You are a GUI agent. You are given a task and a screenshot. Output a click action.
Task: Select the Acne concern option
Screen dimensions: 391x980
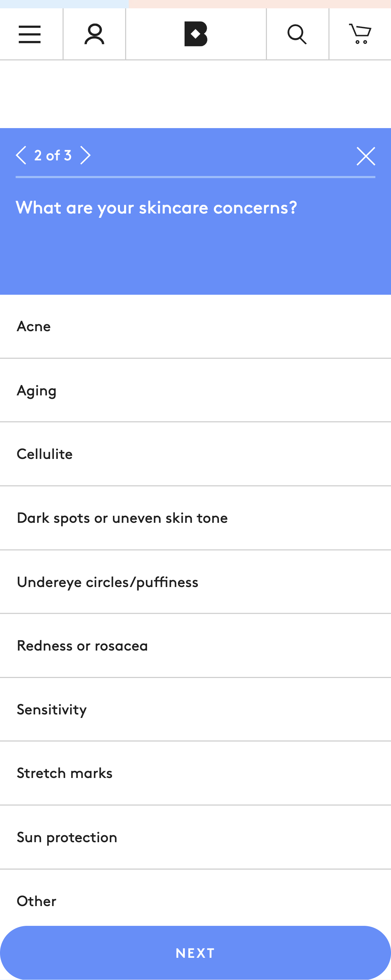(195, 326)
